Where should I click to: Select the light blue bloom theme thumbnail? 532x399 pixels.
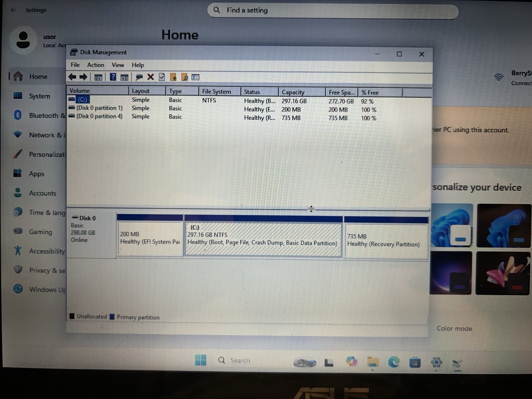(x=452, y=225)
